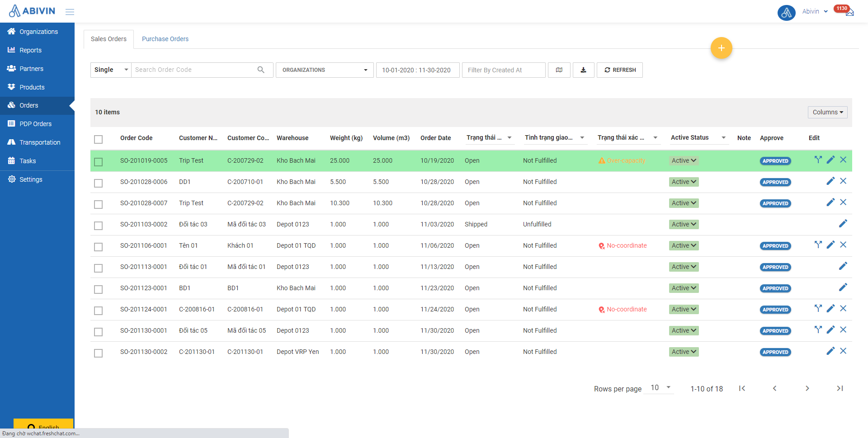Open the ORGANIZATIONS filter dropdown

pos(325,70)
